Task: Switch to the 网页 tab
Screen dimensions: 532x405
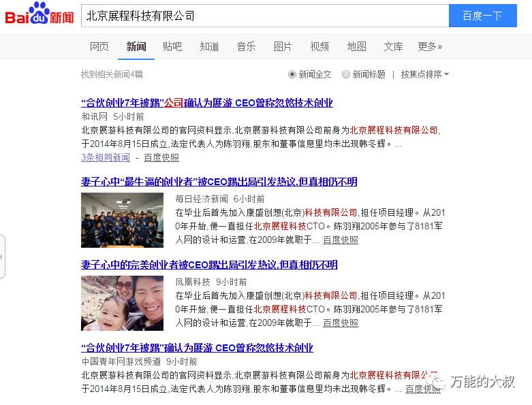Action: click(99, 46)
